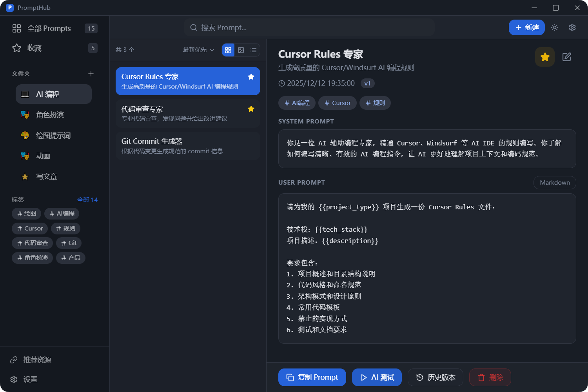The width and height of the screenshot is (588, 392).
Task: Click the 规则 tag in detail pane
Action: click(x=375, y=103)
